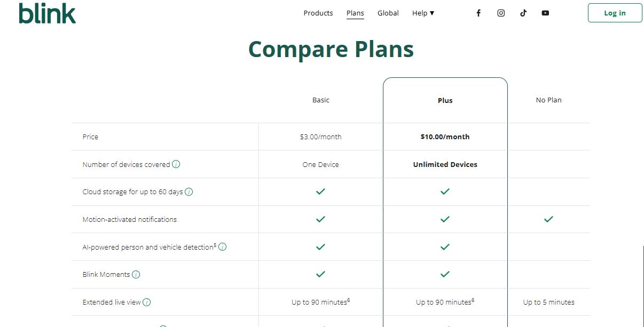
Task: Go to the Plans page
Action: [355, 13]
